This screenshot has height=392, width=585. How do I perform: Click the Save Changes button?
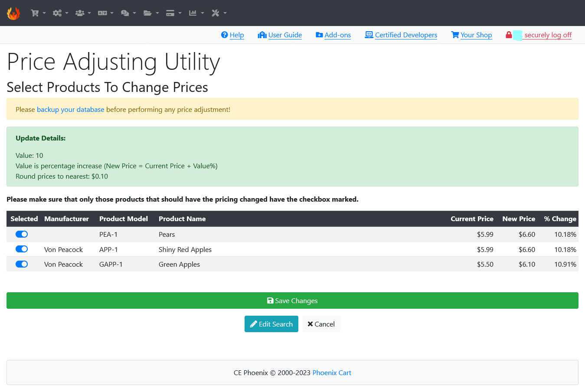(292, 301)
